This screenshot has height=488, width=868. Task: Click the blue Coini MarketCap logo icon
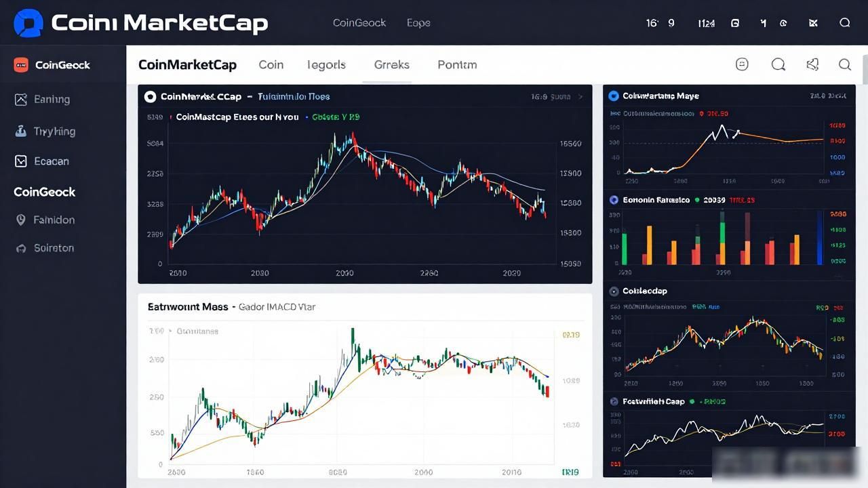click(x=28, y=22)
